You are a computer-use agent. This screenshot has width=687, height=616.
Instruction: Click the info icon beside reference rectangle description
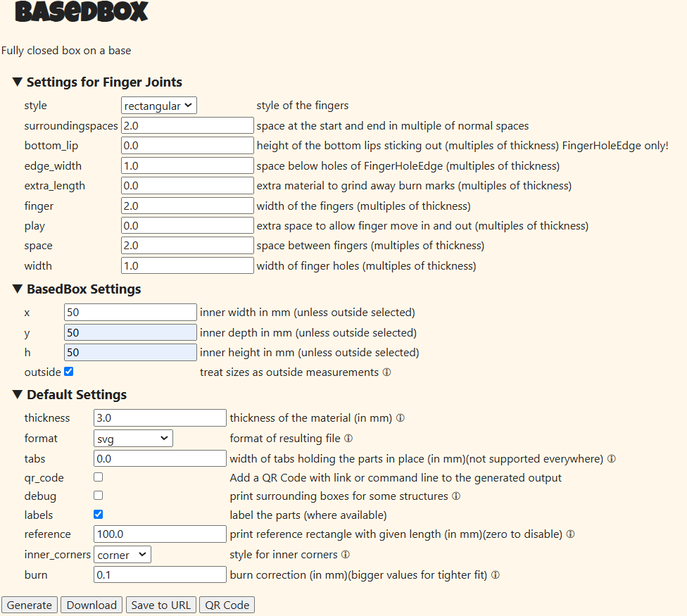click(570, 534)
